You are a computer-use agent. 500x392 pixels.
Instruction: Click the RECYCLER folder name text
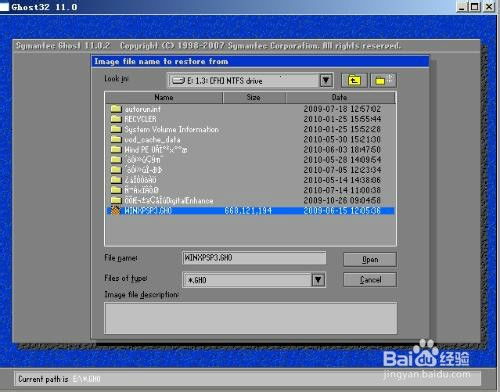pos(140,119)
